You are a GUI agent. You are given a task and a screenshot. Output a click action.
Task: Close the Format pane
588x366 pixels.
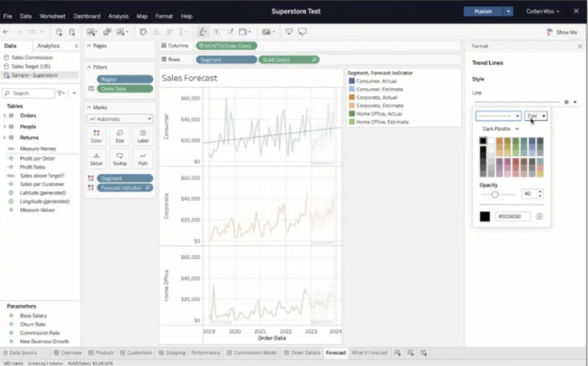tap(580, 46)
